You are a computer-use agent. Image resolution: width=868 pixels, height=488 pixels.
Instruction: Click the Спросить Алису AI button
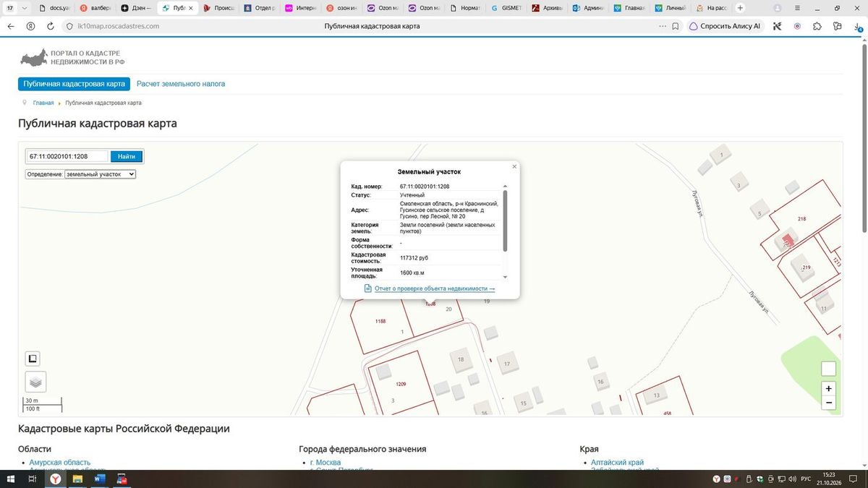point(725,26)
